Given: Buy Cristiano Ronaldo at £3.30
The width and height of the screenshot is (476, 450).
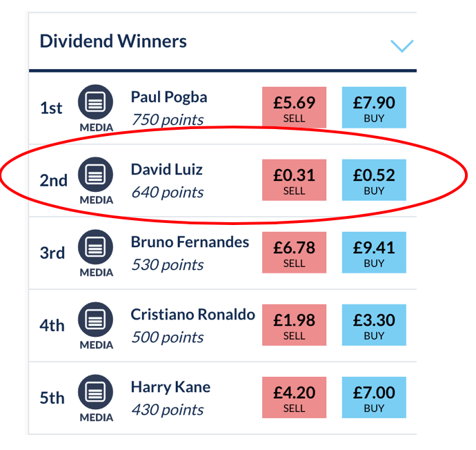Looking at the screenshot, I should click(374, 325).
